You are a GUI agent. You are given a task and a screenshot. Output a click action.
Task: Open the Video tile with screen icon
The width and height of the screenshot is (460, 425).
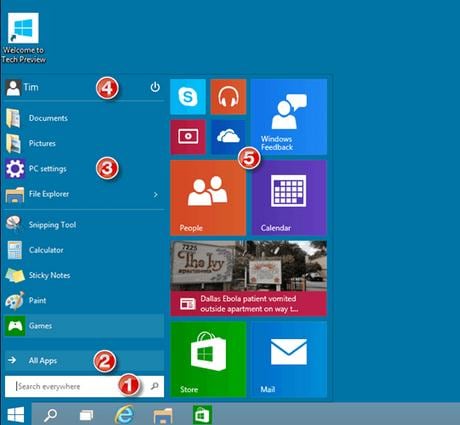click(x=188, y=137)
